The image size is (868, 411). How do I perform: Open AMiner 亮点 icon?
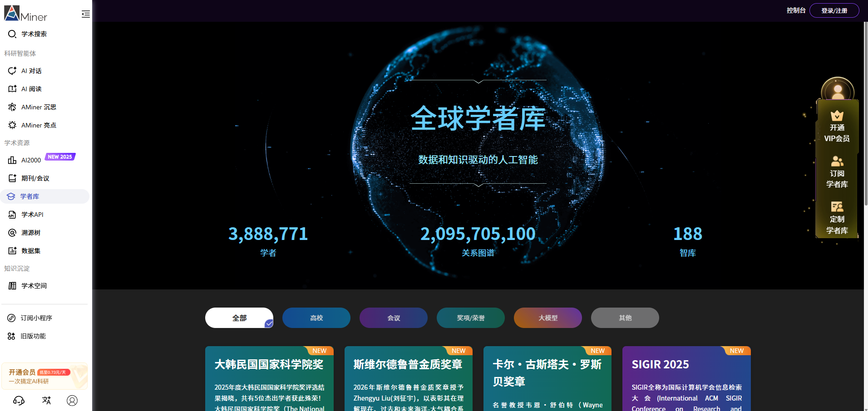pos(12,125)
